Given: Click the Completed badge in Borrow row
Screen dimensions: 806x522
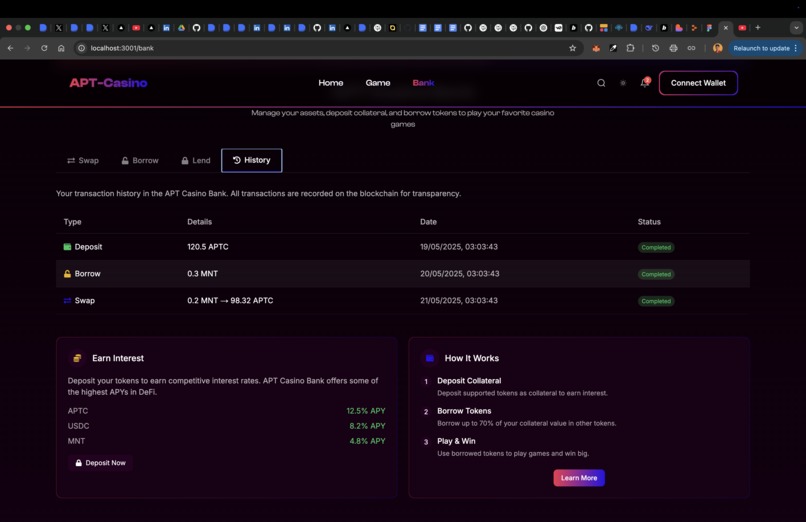Looking at the screenshot, I should pyautogui.click(x=656, y=274).
